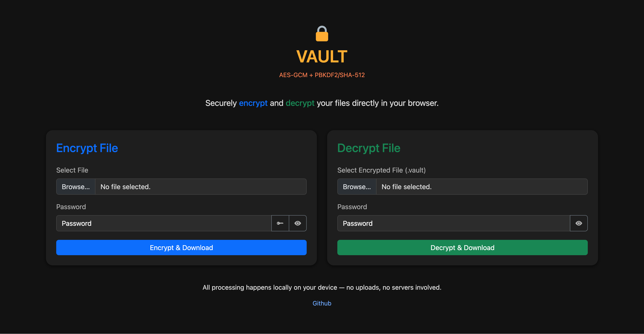Click the key icon to generate a password

(x=280, y=223)
